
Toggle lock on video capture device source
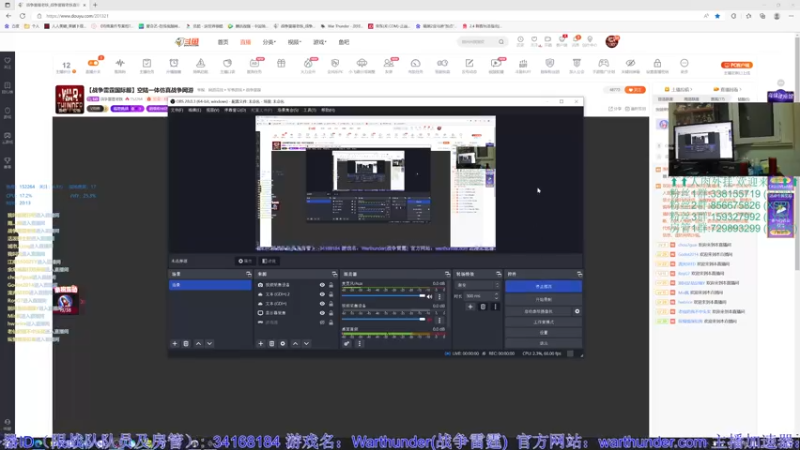pos(331,285)
